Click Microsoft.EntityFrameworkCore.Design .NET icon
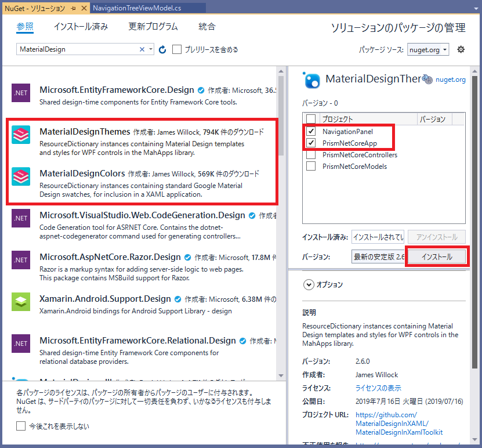The height and width of the screenshot is (448, 482). pyautogui.click(x=21, y=93)
